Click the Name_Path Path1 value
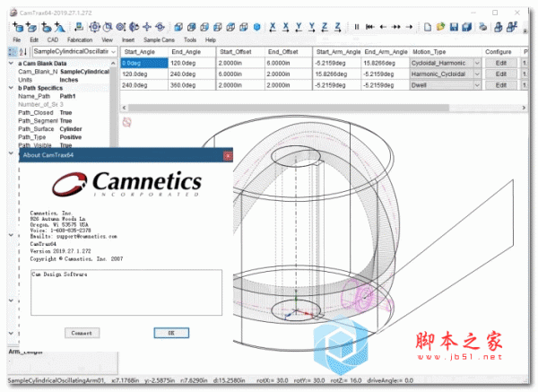Viewport: 538px width, 392px height. coord(67,96)
